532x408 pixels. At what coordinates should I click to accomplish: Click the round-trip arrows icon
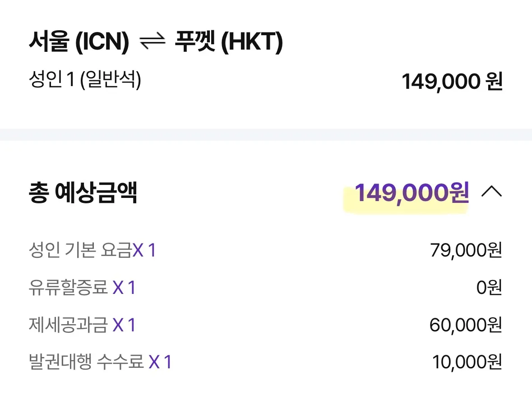(x=152, y=42)
